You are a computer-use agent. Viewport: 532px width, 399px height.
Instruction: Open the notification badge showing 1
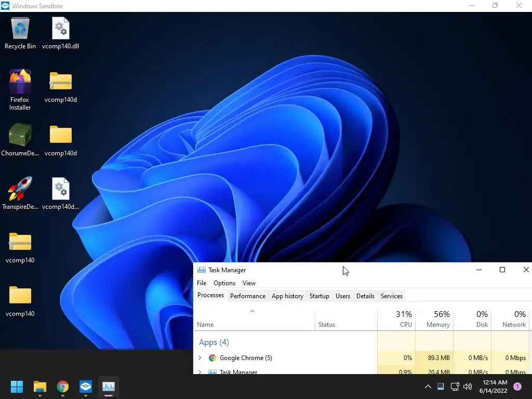click(517, 387)
